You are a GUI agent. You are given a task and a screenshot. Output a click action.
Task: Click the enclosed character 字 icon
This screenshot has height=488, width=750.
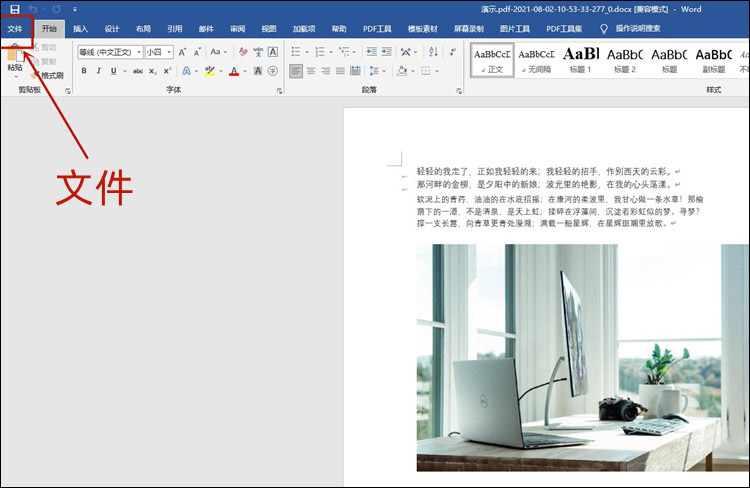273,71
